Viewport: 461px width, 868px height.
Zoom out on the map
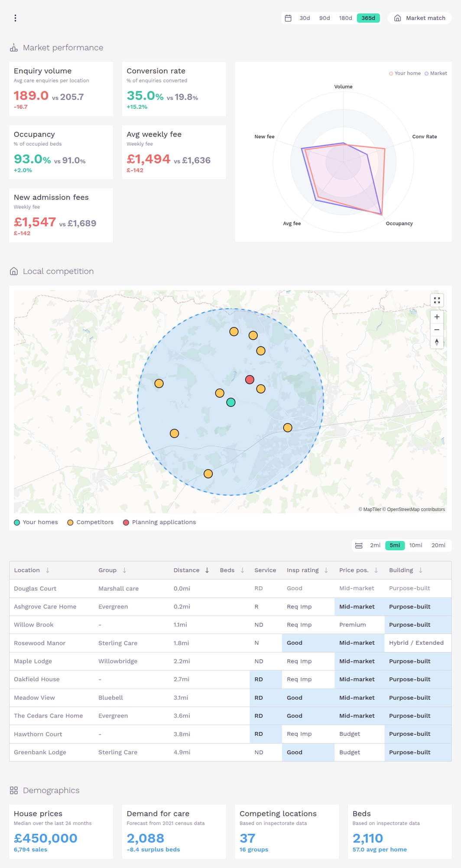pos(437,330)
